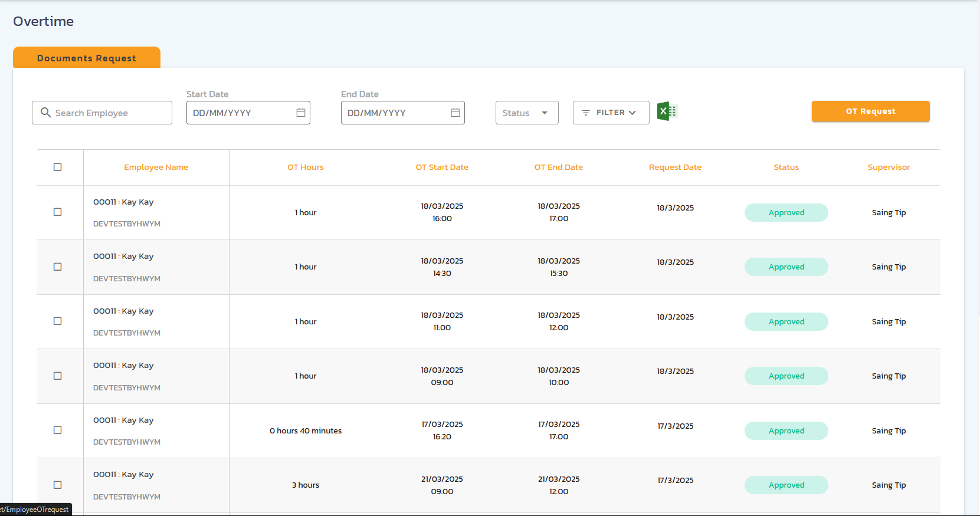Tick checkbox for the 3 hours row
The width and height of the screenshot is (980, 516).
[58, 485]
